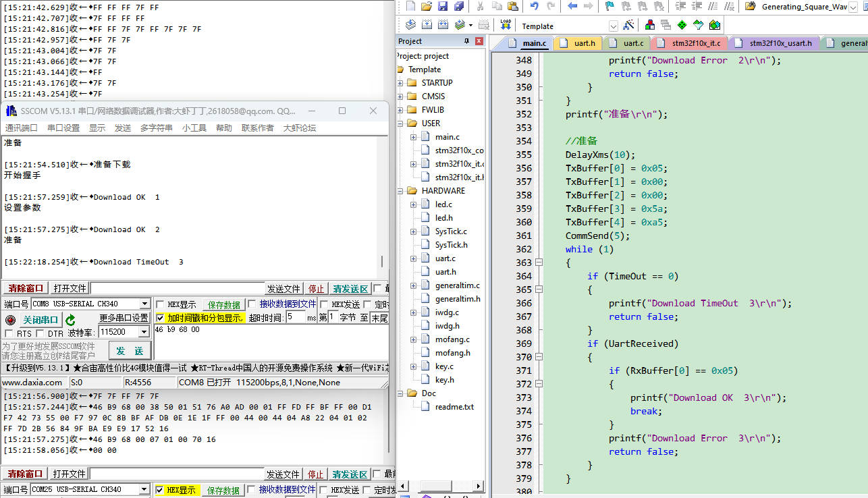The height and width of the screenshot is (498, 868).
Task: Click the Save icon in Keil toolbar
Action: coord(443,6)
